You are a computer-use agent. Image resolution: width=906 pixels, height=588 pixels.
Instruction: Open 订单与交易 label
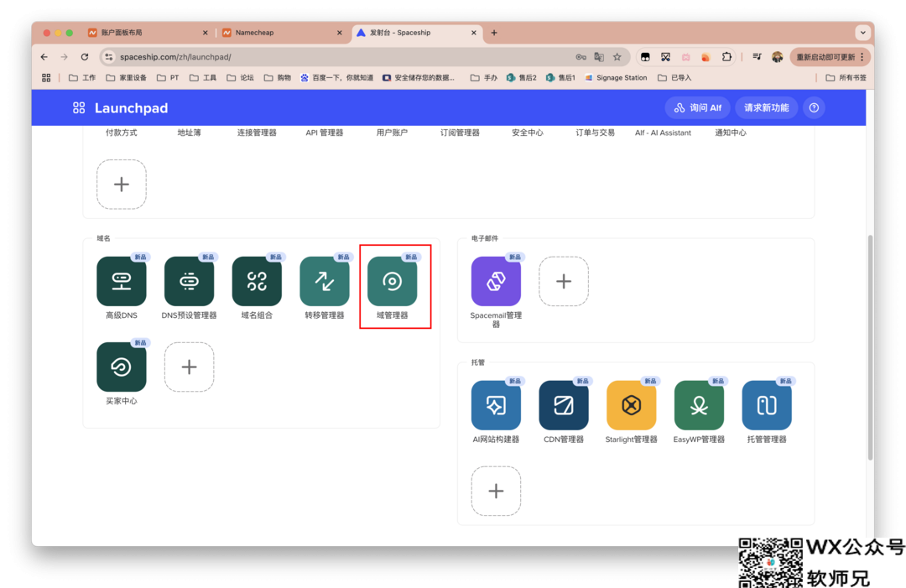[x=595, y=133]
